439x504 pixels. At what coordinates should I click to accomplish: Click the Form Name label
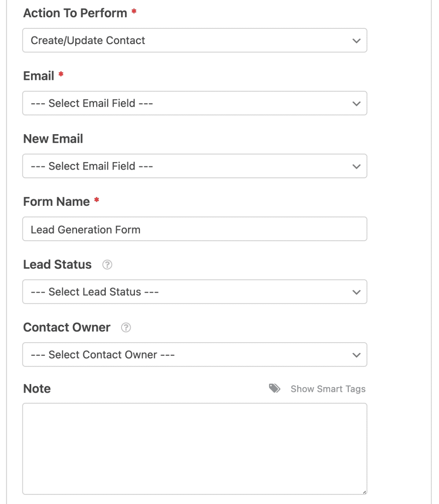click(57, 202)
